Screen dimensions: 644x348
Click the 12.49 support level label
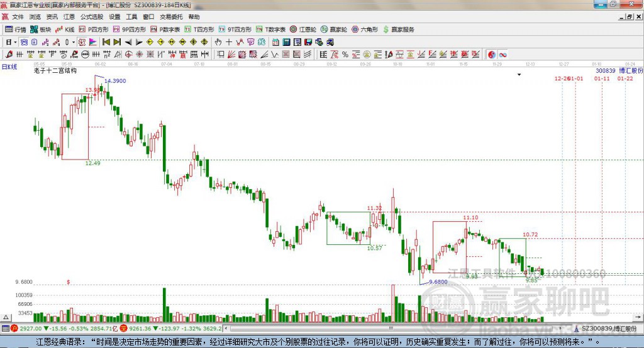[93, 163]
